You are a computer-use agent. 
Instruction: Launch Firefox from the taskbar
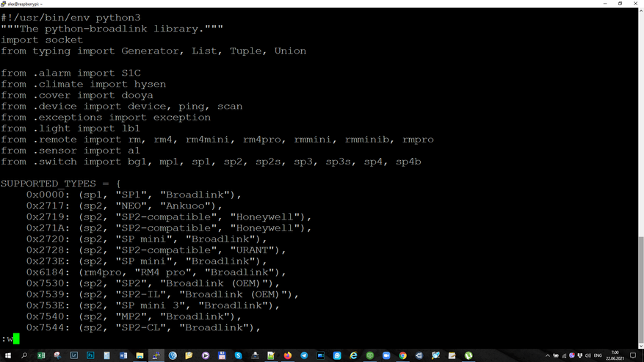coord(288,355)
